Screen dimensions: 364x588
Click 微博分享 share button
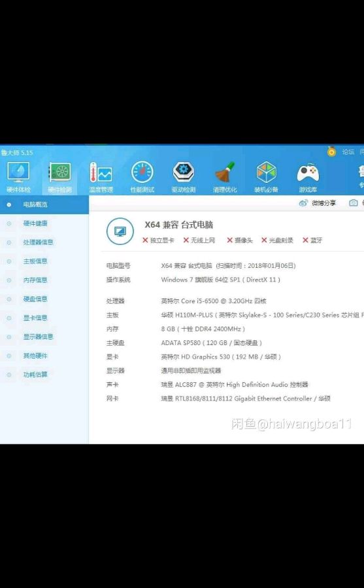pos(318,203)
